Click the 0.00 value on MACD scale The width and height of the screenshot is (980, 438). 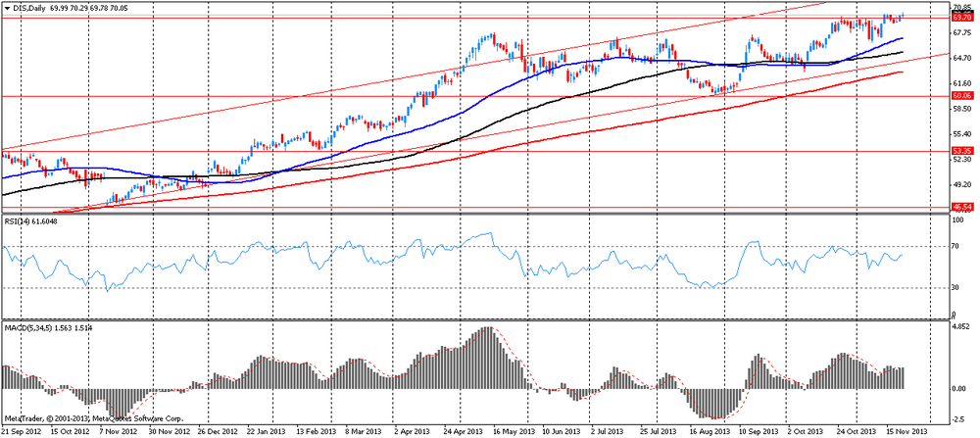point(959,389)
